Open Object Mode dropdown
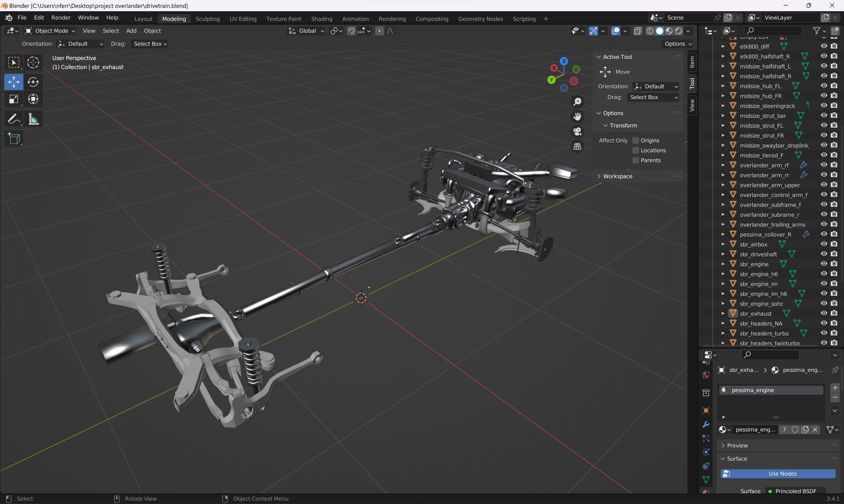 pyautogui.click(x=50, y=31)
